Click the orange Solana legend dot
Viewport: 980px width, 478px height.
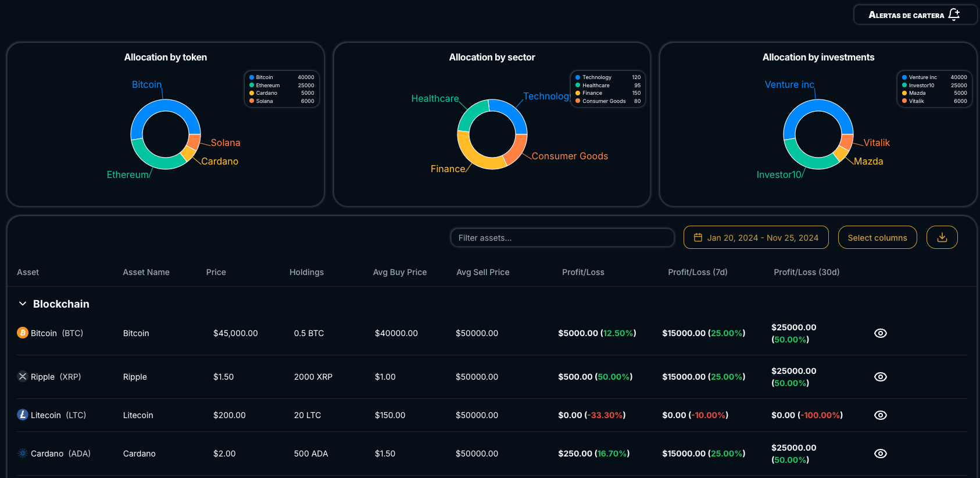(252, 101)
